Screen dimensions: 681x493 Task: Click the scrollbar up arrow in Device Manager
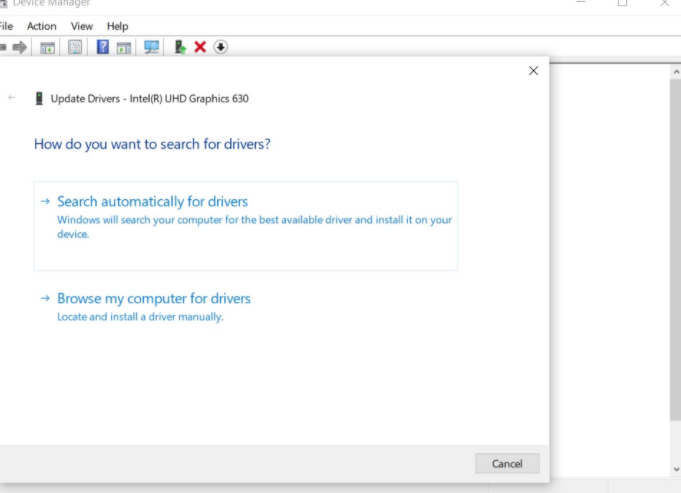click(x=676, y=72)
